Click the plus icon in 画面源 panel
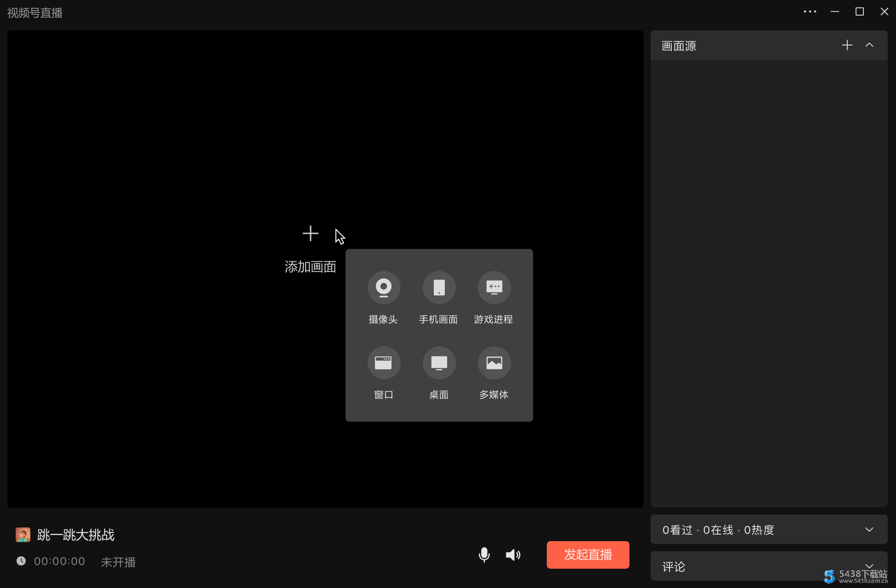This screenshot has width=896, height=588. click(847, 45)
